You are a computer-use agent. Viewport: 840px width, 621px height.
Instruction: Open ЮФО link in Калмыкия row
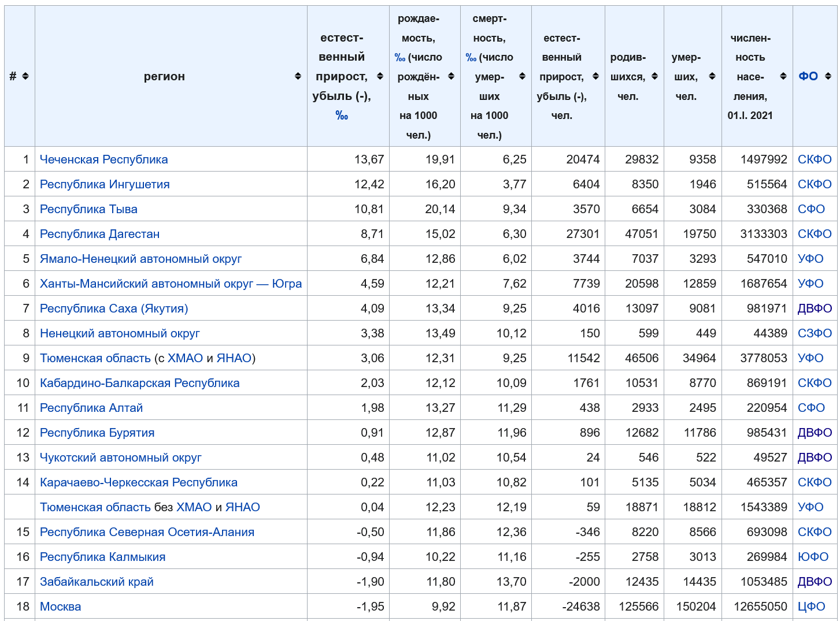click(x=813, y=557)
